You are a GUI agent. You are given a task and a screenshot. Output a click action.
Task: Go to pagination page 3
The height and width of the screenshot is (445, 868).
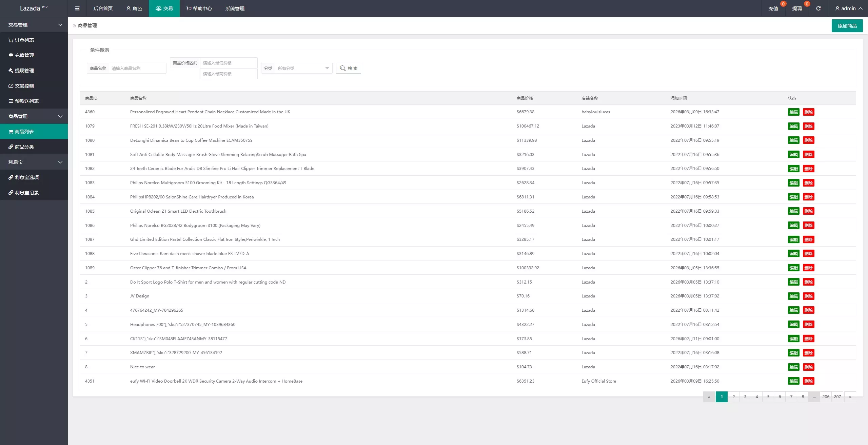tap(745, 397)
